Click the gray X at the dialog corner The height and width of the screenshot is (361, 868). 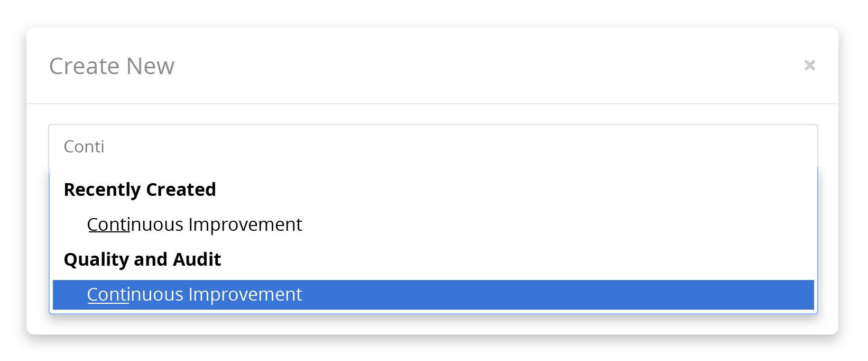click(x=809, y=65)
